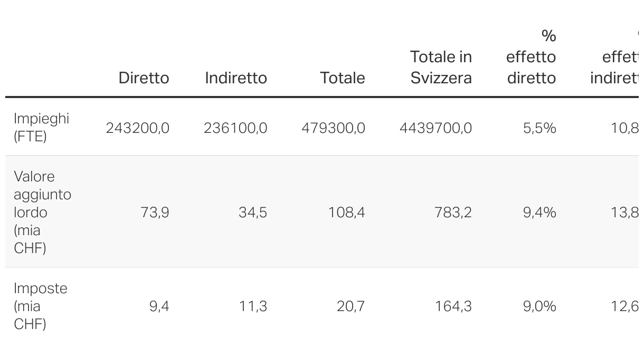Screen dimensions: 644x348
Task: Select the Impieghi (FTE) row label
Action: (41, 127)
